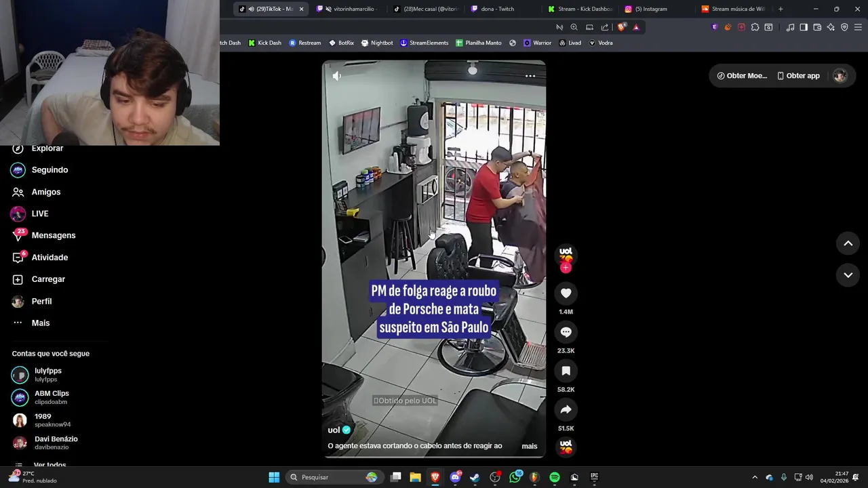868x488 pixels.
Task: Open Warrior bookmark
Action: [x=537, y=43]
